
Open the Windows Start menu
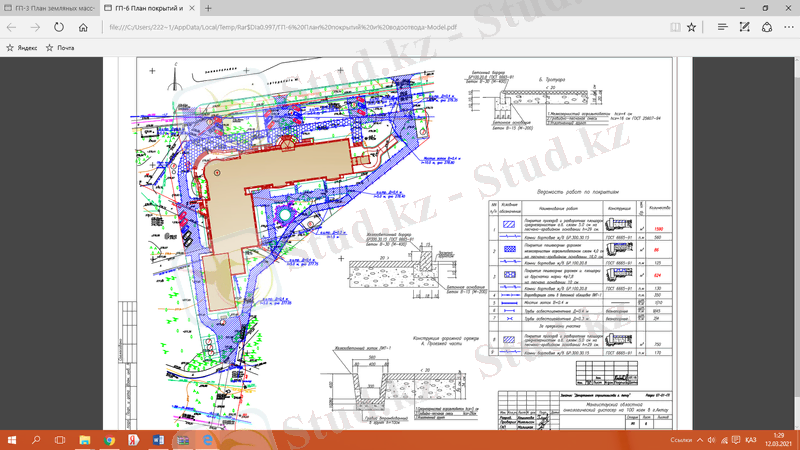[12, 439]
